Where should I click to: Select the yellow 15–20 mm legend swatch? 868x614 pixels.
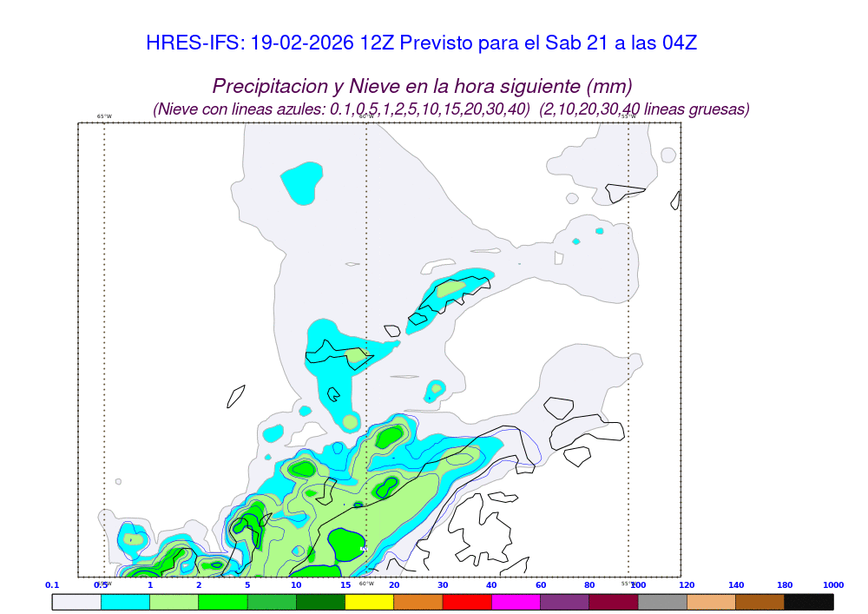(370, 601)
